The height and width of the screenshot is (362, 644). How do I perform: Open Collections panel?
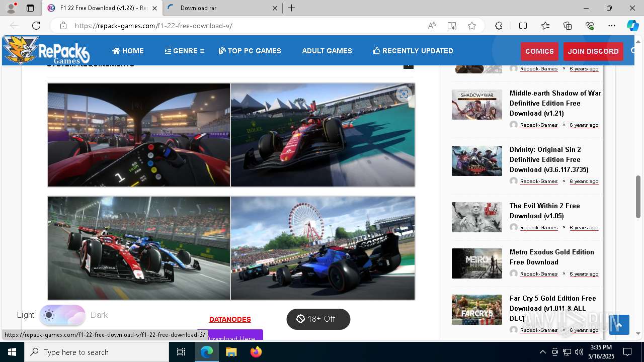(568, 26)
